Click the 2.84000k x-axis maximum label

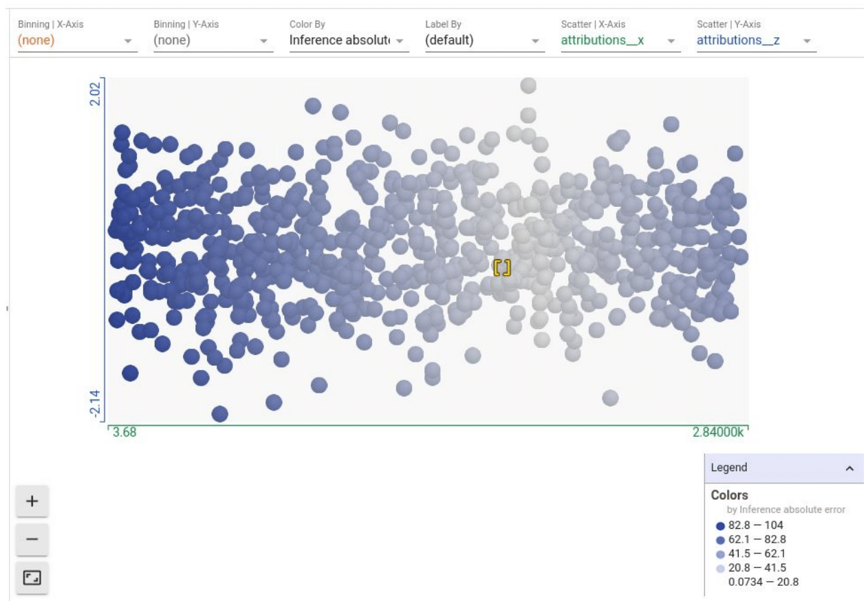[x=718, y=433]
